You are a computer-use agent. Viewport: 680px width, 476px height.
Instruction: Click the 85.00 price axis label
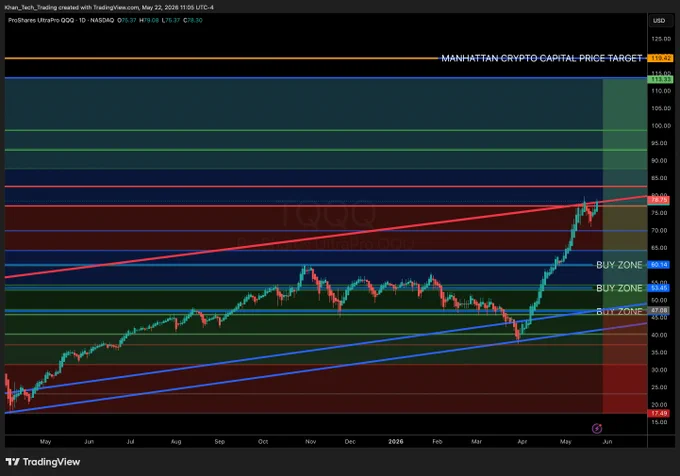[661, 178]
